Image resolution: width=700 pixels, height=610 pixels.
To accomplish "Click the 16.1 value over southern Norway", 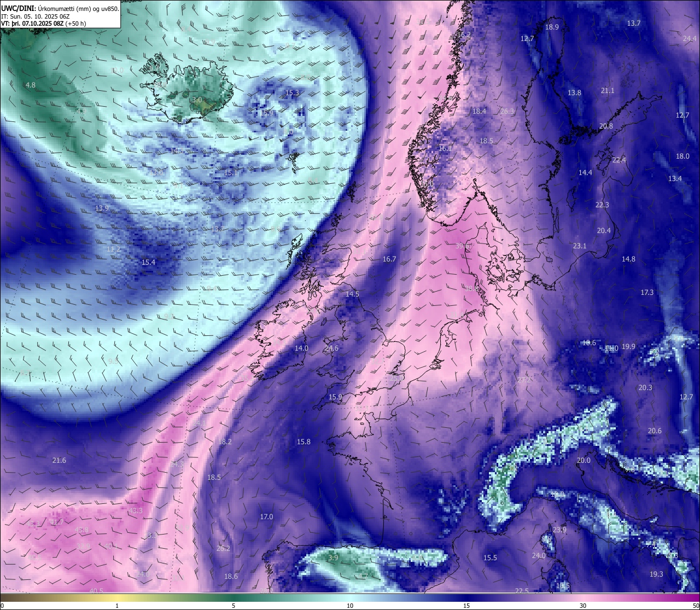I will [x=446, y=149].
